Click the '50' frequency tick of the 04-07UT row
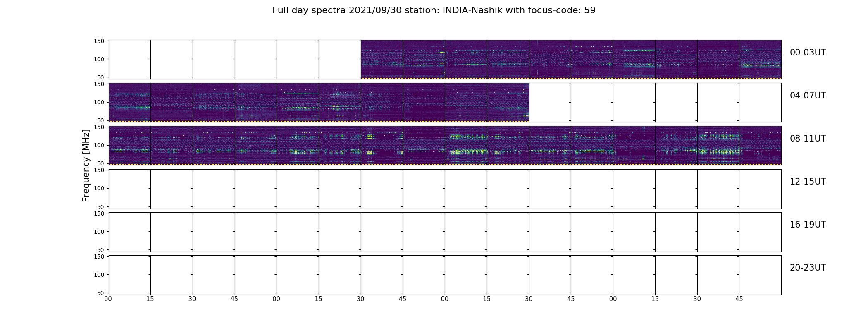The height and width of the screenshot is (331, 868). click(101, 120)
